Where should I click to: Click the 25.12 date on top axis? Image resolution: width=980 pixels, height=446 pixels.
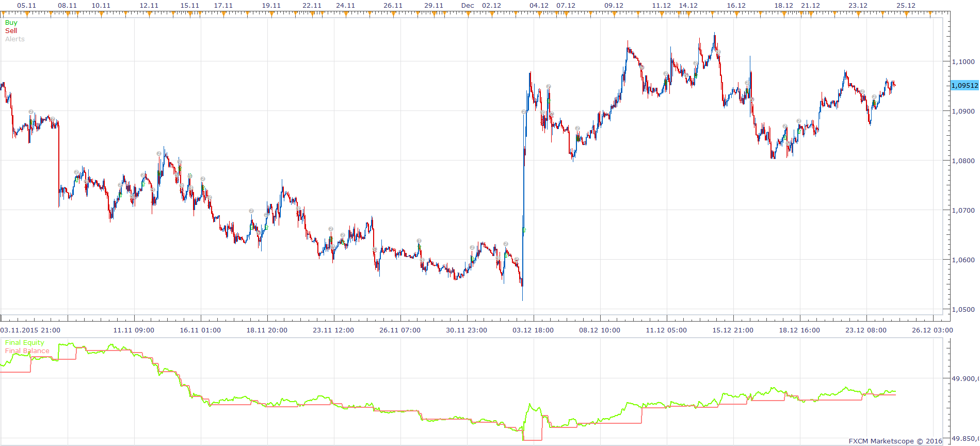(906, 6)
